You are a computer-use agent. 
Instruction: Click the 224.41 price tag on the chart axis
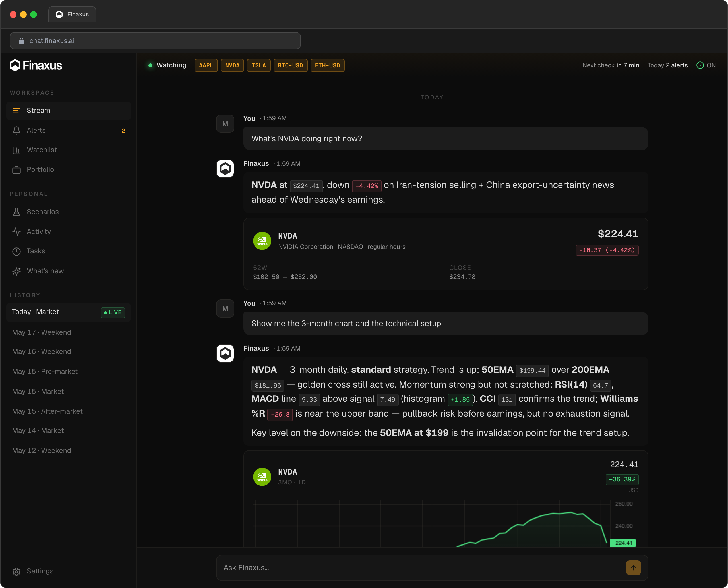(x=623, y=543)
